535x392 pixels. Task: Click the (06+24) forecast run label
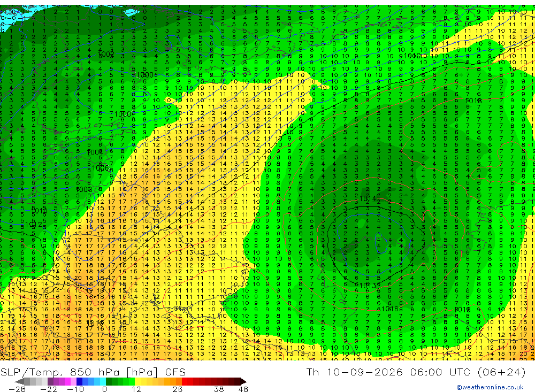[x=502, y=372]
